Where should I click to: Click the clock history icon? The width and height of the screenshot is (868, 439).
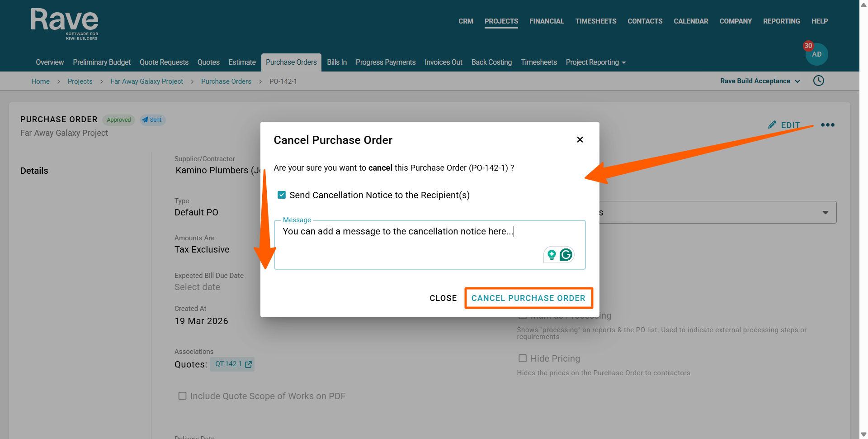click(x=819, y=81)
